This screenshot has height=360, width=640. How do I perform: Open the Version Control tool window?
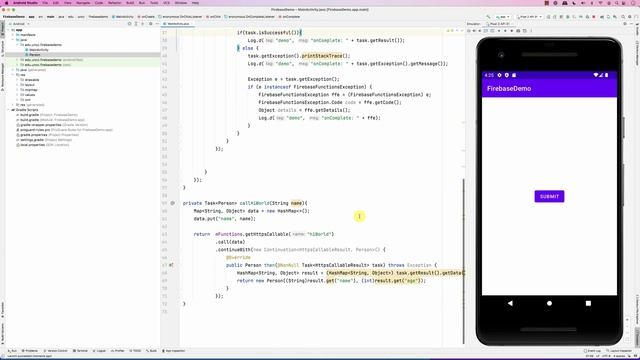coord(56,351)
